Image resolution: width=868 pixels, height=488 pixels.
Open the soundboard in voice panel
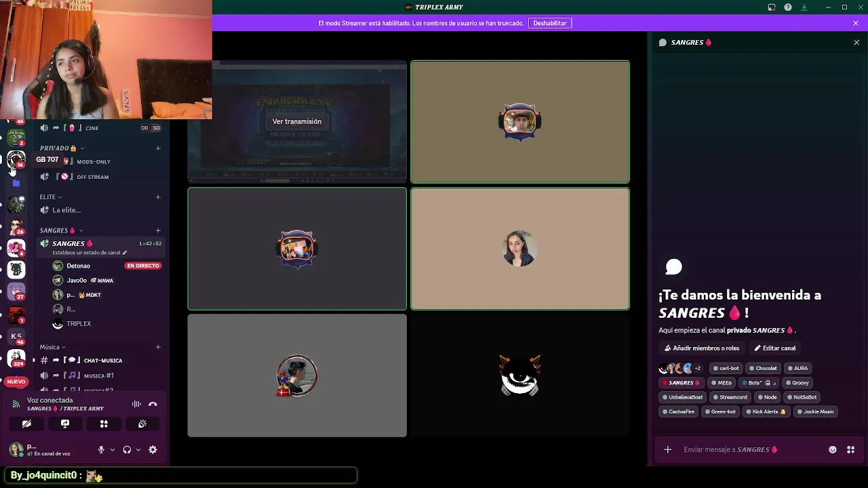click(142, 424)
